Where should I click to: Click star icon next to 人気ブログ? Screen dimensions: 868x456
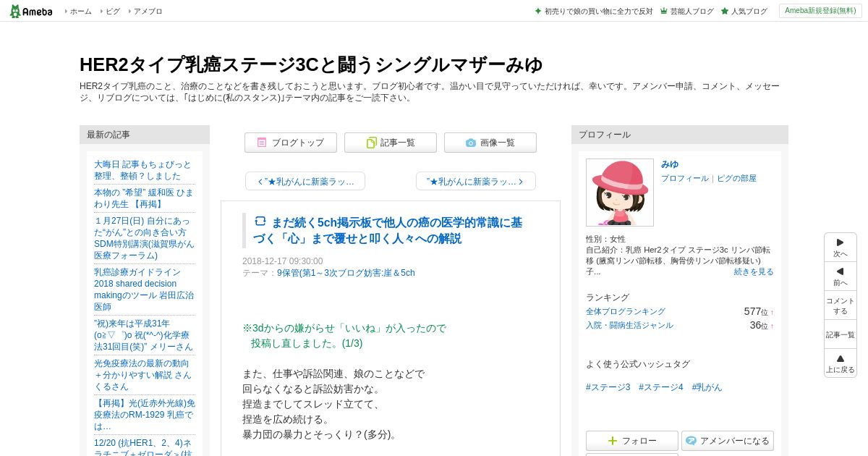725,11
